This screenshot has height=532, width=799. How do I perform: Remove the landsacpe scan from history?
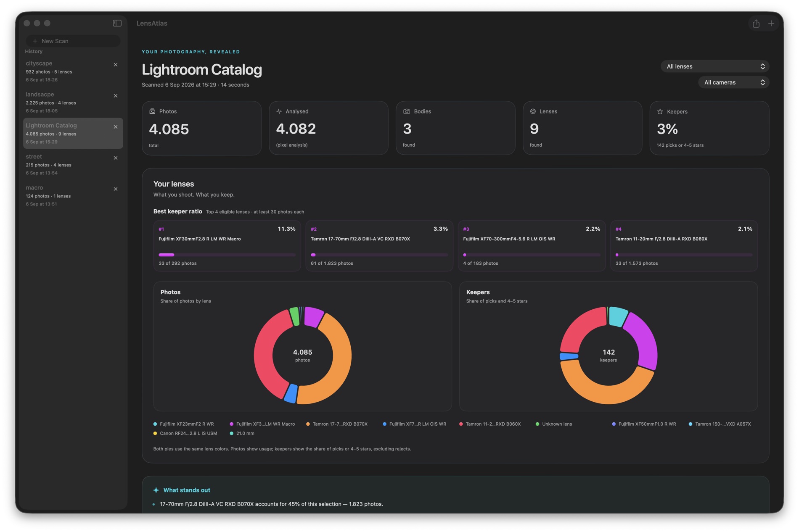pyautogui.click(x=116, y=96)
